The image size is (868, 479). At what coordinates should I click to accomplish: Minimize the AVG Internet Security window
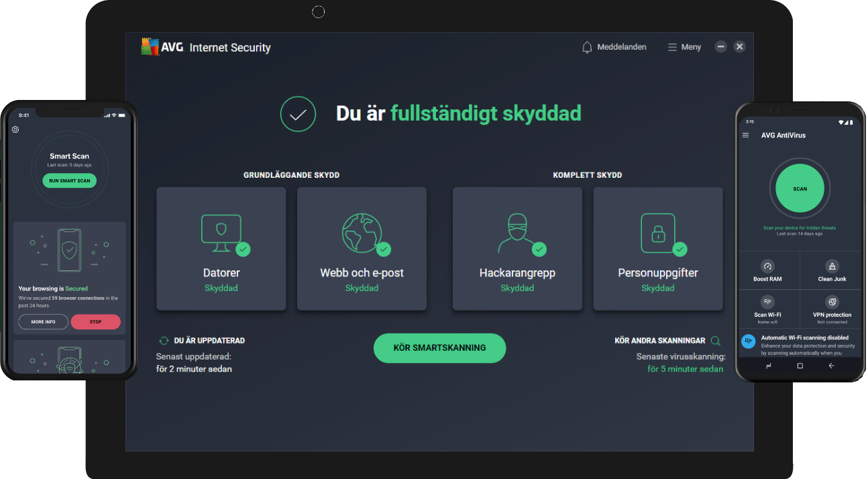click(720, 46)
